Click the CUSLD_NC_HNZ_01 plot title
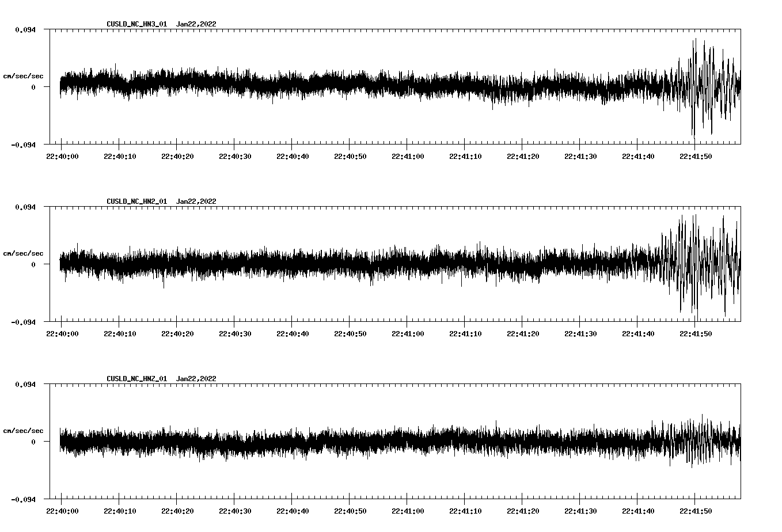 pyautogui.click(x=137, y=379)
